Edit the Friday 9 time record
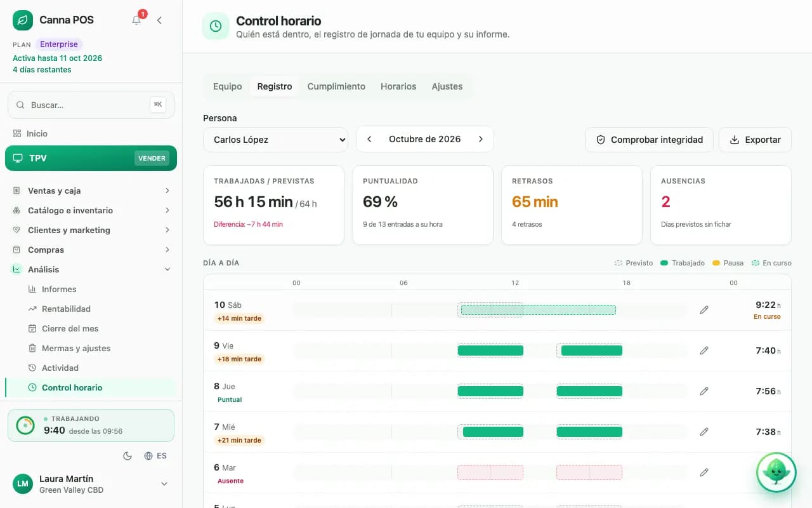The image size is (812, 508). pyautogui.click(x=704, y=351)
